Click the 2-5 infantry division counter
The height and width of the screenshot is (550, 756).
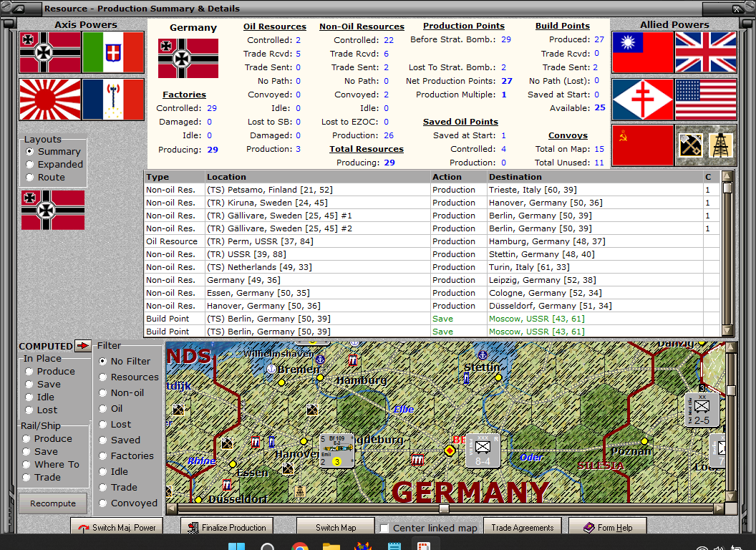702,410
